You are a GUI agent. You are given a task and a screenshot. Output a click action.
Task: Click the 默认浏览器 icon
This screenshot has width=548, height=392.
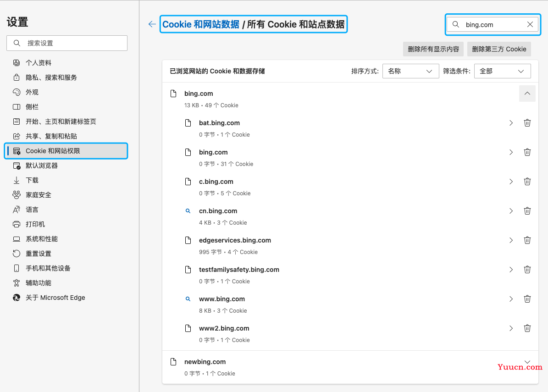click(x=17, y=166)
